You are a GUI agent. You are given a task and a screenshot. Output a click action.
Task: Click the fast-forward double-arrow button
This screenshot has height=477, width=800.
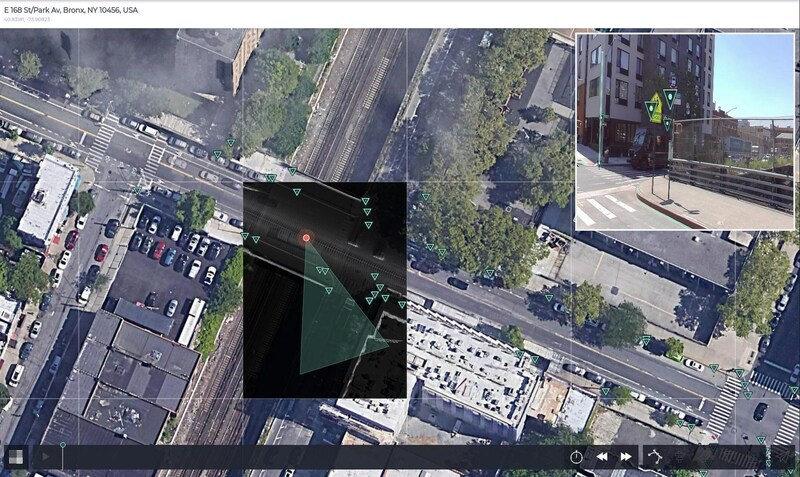coord(626,456)
